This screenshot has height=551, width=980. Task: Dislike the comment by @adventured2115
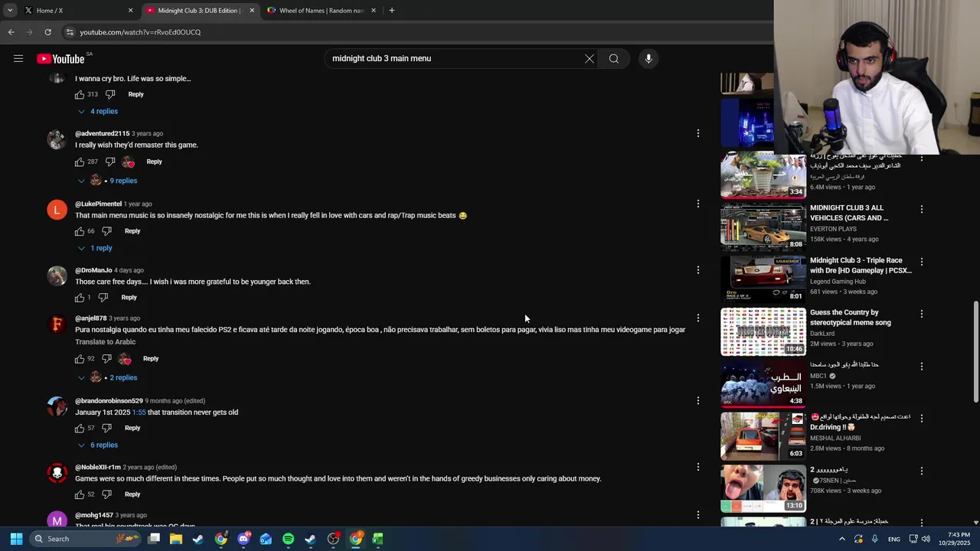(x=110, y=161)
